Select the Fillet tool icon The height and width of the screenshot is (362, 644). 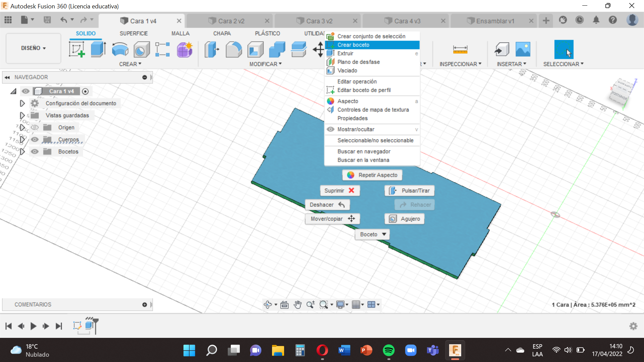(x=233, y=49)
